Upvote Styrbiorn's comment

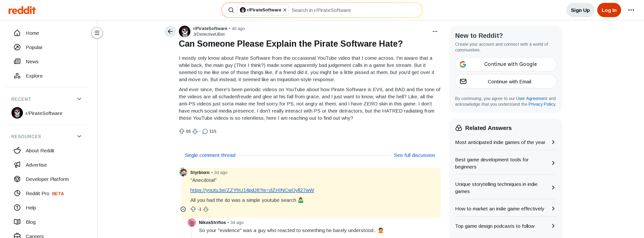pyautogui.click(x=193, y=209)
